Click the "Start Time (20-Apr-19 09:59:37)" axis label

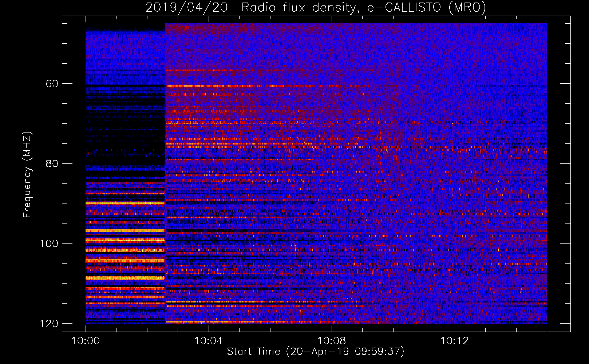316,352
